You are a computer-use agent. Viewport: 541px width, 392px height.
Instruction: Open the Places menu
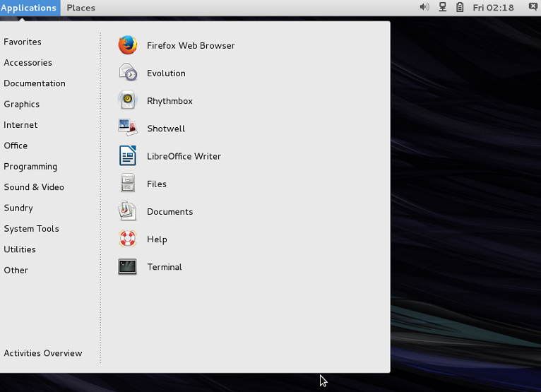pyautogui.click(x=81, y=8)
